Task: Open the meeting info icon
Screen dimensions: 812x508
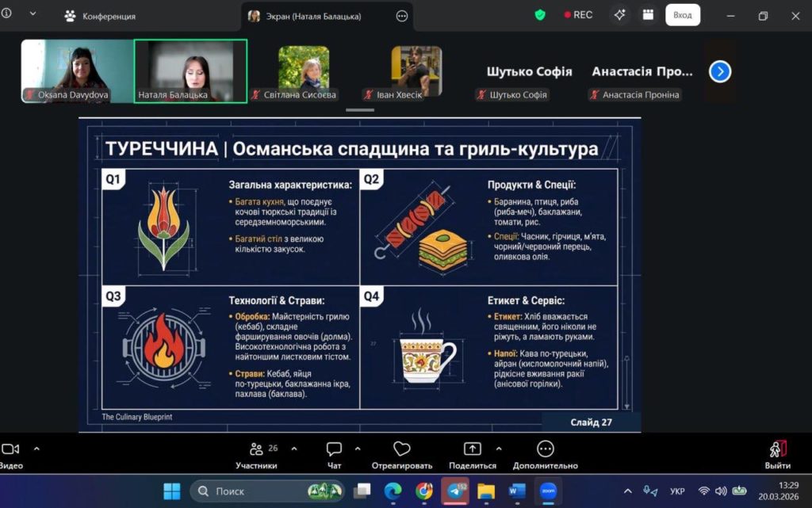Action: 6,13
